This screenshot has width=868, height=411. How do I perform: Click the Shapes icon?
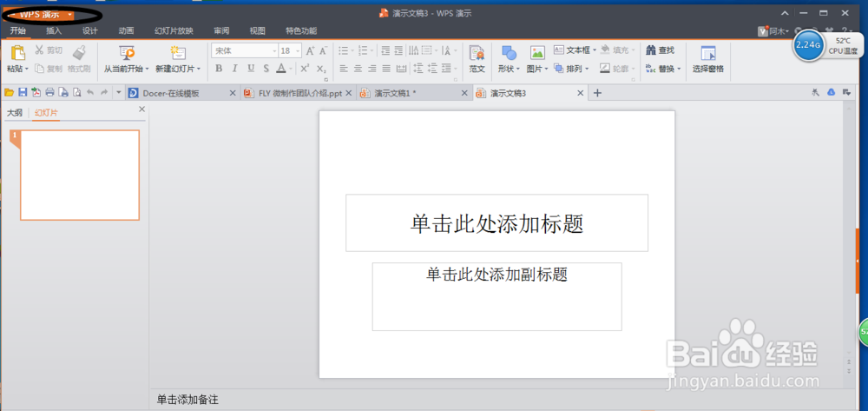coord(509,53)
